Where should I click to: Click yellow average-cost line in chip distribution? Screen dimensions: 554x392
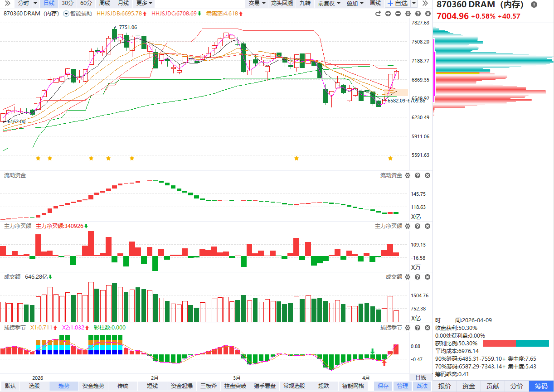pyautogui.click(x=457, y=73)
